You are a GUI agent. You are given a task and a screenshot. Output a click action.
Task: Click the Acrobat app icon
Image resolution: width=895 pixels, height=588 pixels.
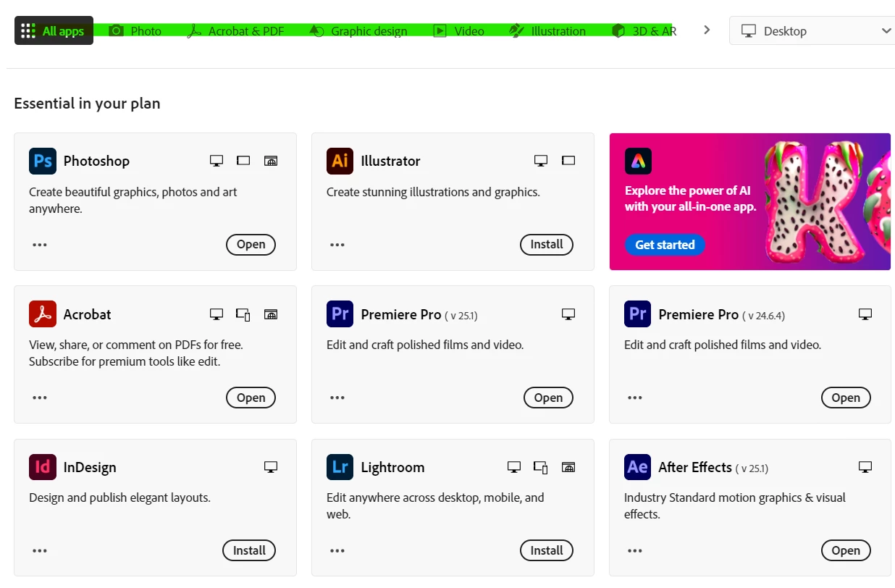point(43,314)
